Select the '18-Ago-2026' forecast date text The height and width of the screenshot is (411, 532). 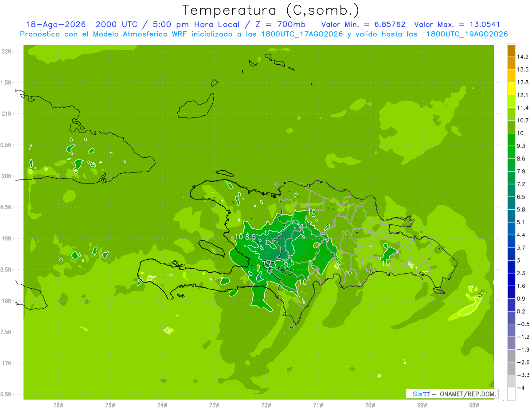[x=56, y=24]
